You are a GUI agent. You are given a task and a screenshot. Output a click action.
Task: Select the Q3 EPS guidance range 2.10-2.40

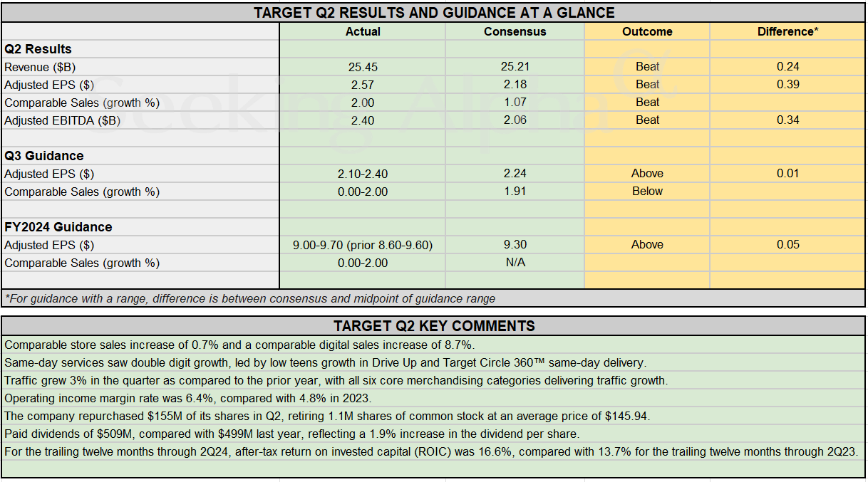pyautogui.click(x=362, y=173)
